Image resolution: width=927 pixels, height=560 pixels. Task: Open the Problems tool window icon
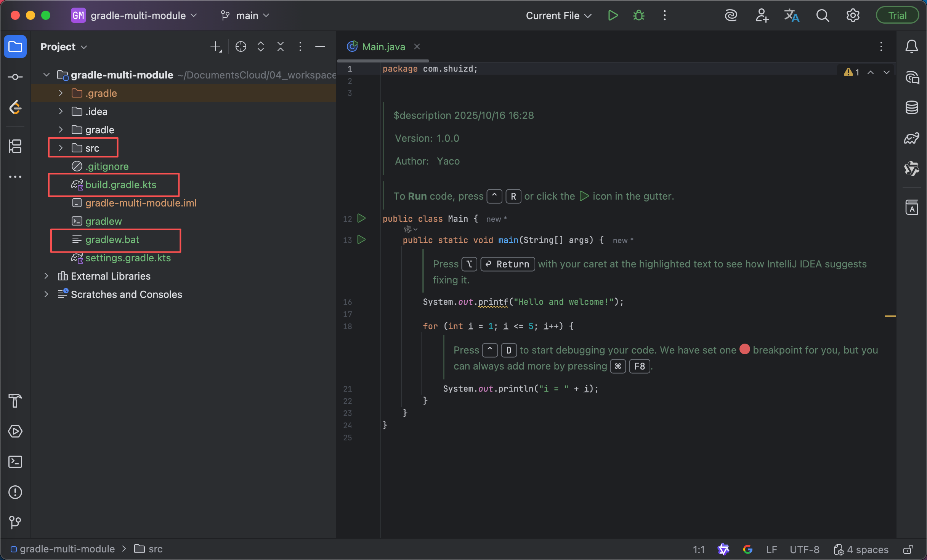(x=15, y=492)
